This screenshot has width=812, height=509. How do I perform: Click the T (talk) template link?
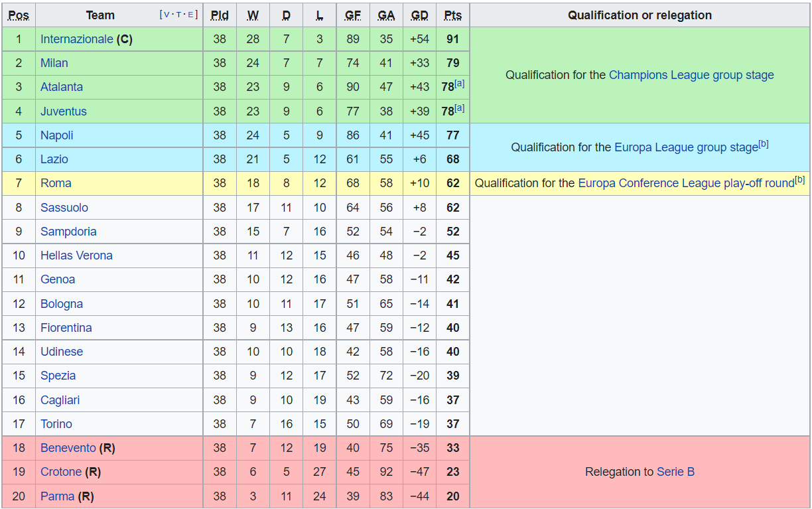(179, 15)
